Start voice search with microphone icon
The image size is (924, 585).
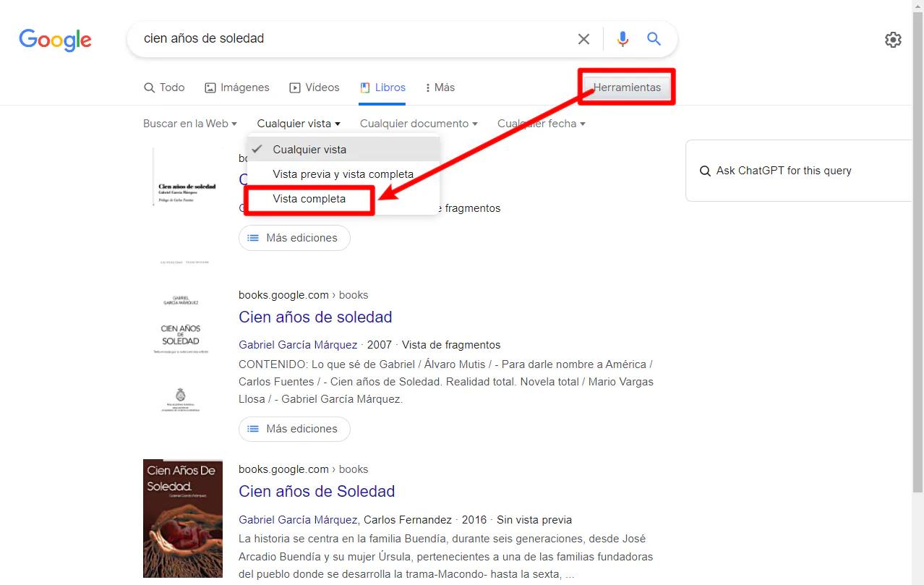(623, 39)
